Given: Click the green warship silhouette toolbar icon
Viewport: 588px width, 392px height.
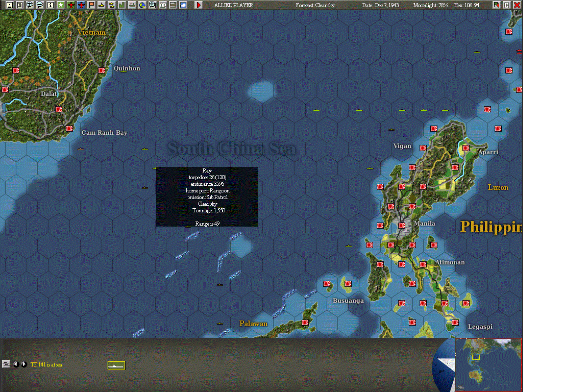Looking at the screenshot, I should [x=132, y=5].
